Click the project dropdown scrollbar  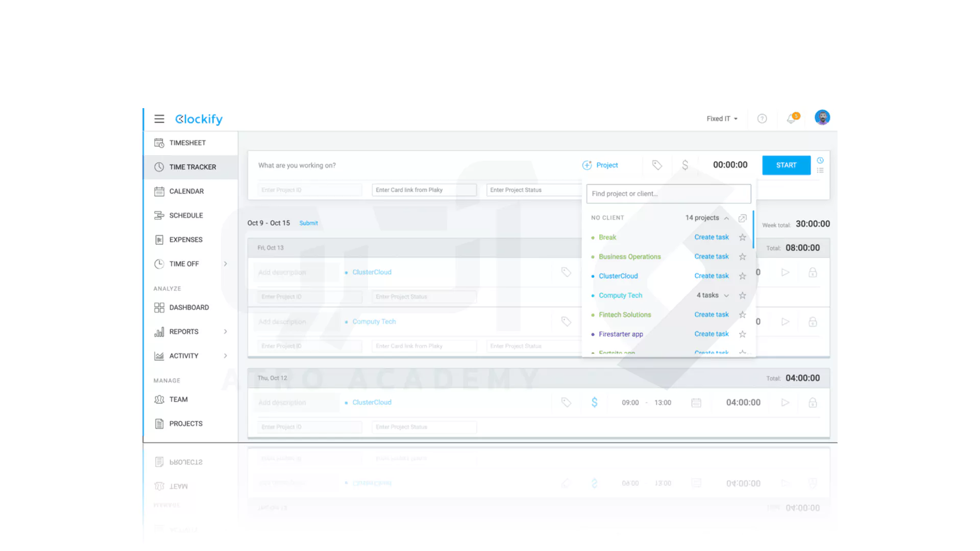pyautogui.click(x=753, y=230)
